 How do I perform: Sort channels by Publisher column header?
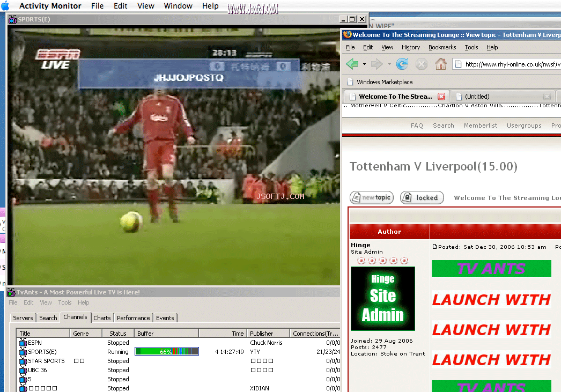268,334
